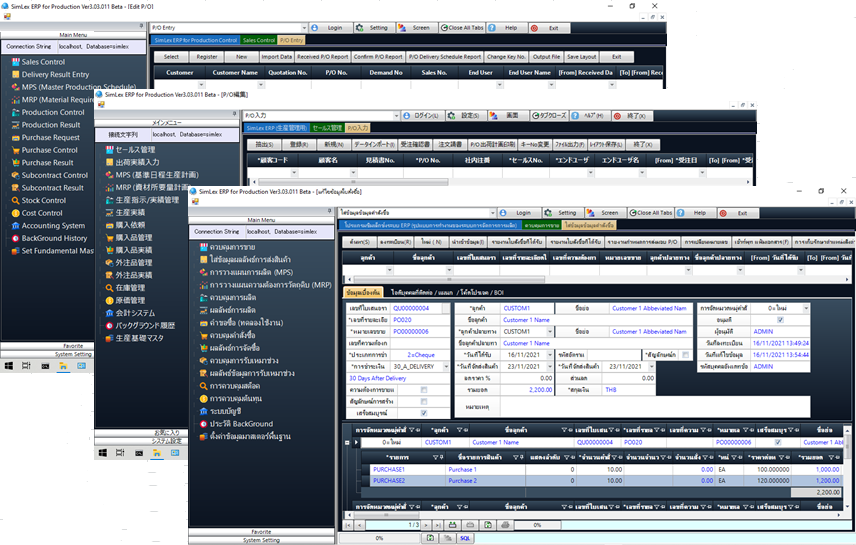Toggle the ความต้องการขาย checkbox

point(424,390)
